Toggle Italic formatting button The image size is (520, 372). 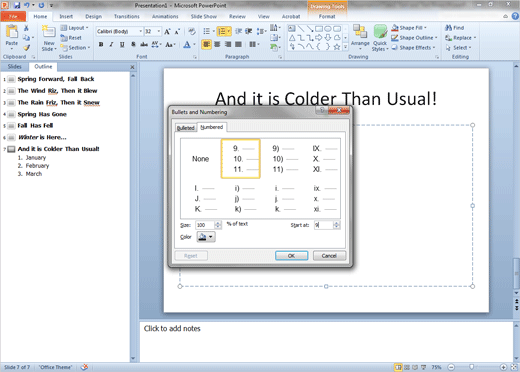click(x=112, y=44)
